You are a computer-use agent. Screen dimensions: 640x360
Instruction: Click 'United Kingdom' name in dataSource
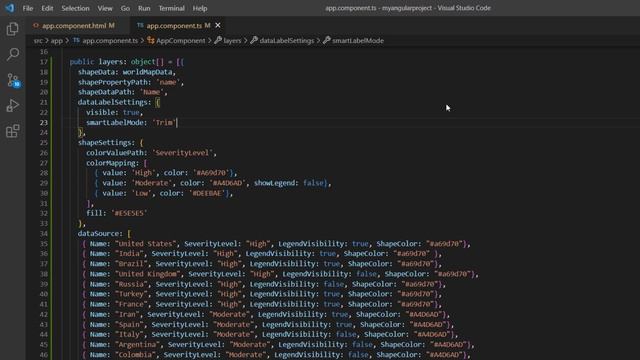point(147,274)
